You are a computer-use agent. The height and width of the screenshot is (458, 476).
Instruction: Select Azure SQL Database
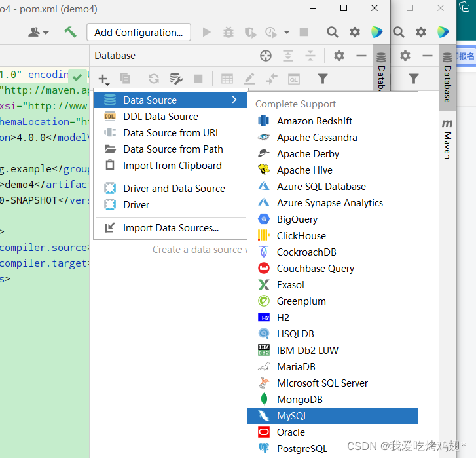(x=333, y=187)
